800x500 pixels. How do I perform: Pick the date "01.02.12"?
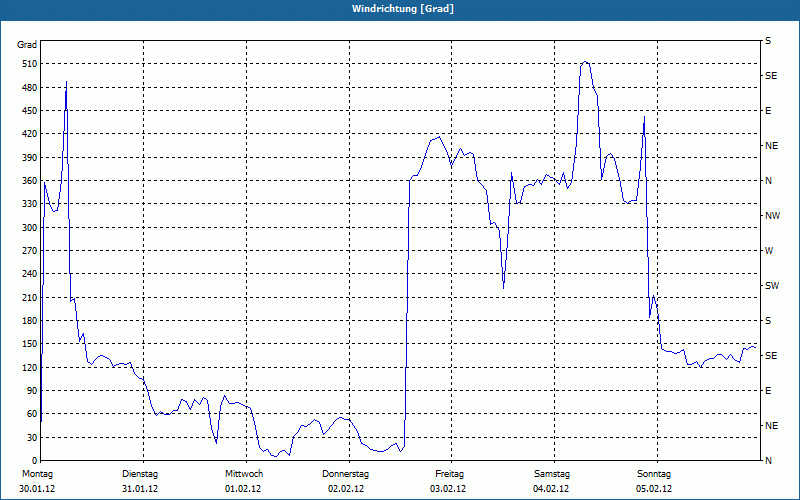[x=243, y=489]
